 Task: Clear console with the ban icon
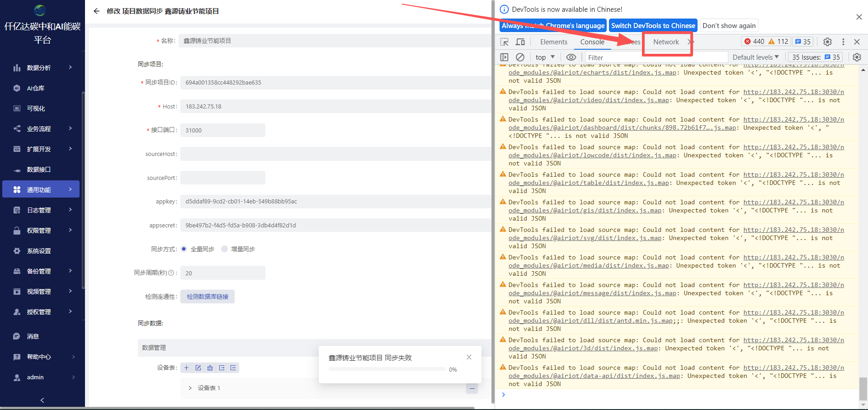(x=520, y=57)
